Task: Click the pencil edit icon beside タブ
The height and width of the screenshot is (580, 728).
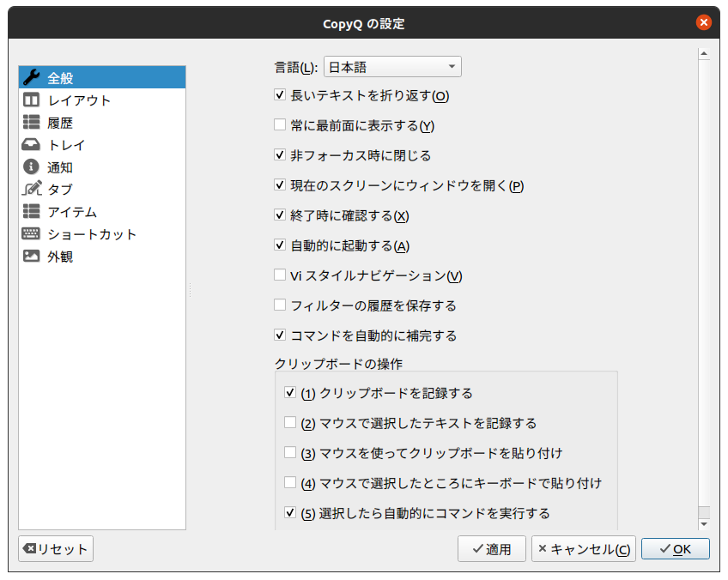Action: click(31, 189)
